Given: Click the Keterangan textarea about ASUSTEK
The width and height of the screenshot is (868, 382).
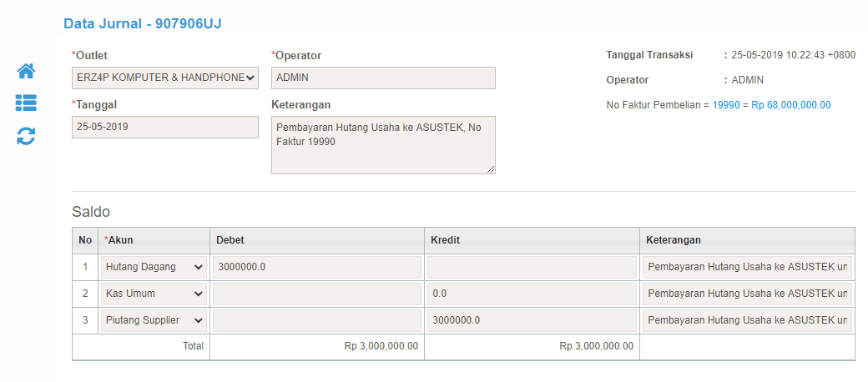Looking at the screenshot, I should tap(383, 145).
